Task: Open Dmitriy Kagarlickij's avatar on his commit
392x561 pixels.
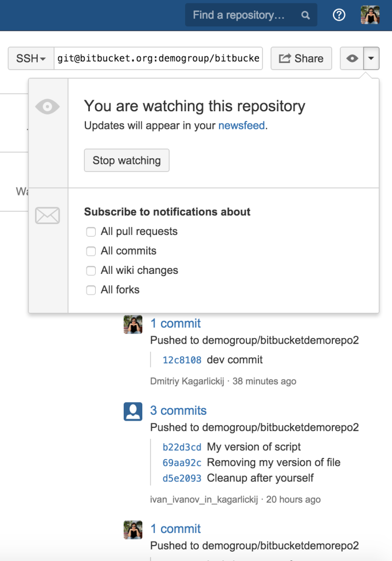Action: pos(132,324)
